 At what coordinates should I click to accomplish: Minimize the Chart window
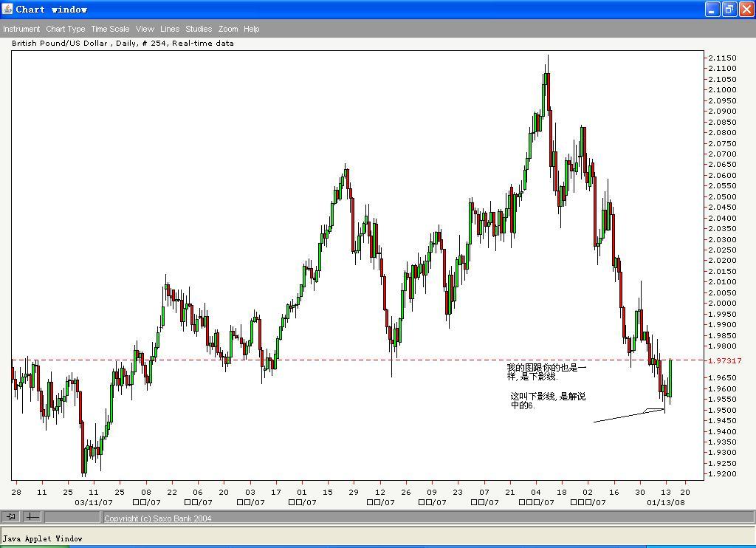click(x=712, y=9)
